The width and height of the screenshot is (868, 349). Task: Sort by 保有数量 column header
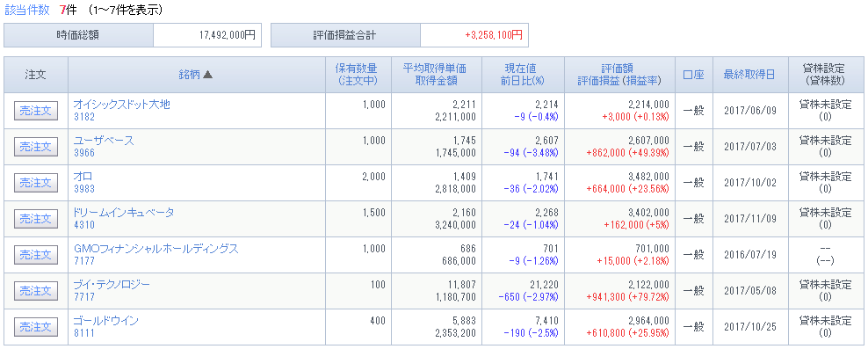click(x=357, y=69)
